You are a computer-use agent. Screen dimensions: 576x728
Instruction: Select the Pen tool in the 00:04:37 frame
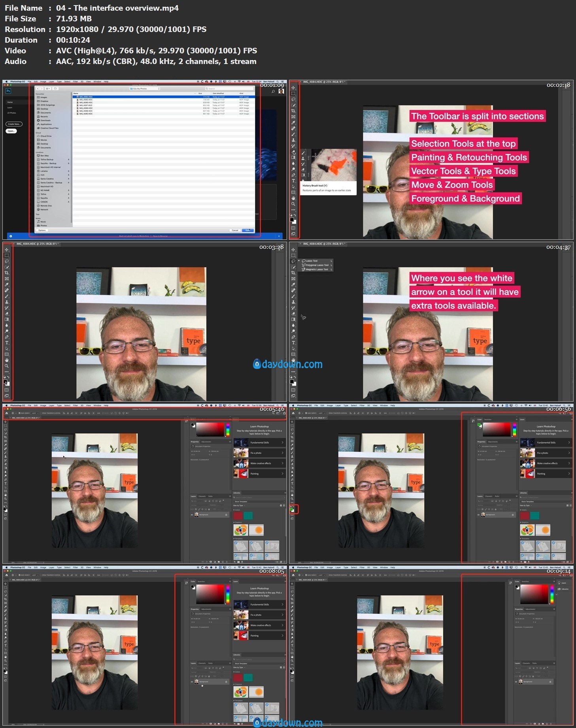click(293, 337)
